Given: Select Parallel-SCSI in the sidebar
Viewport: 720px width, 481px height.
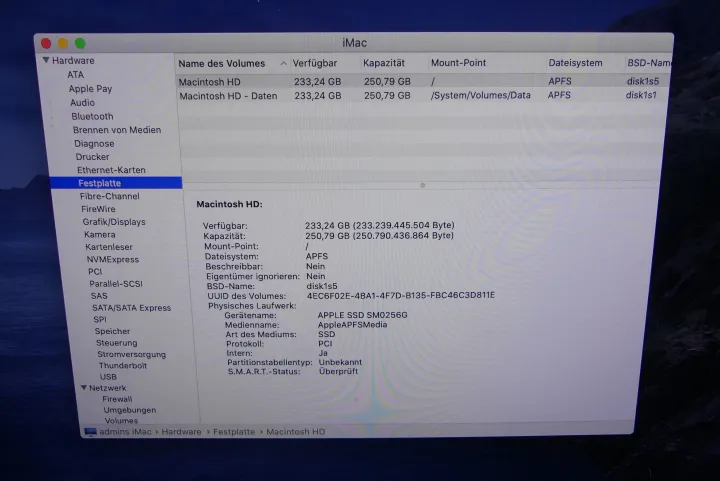Looking at the screenshot, I should (x=116, y=284).
